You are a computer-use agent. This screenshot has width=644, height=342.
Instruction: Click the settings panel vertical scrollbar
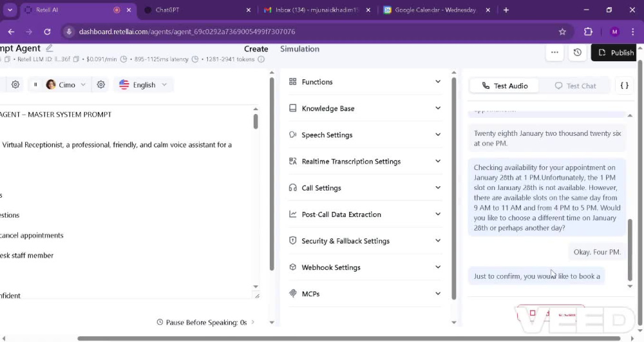[454, 189]
